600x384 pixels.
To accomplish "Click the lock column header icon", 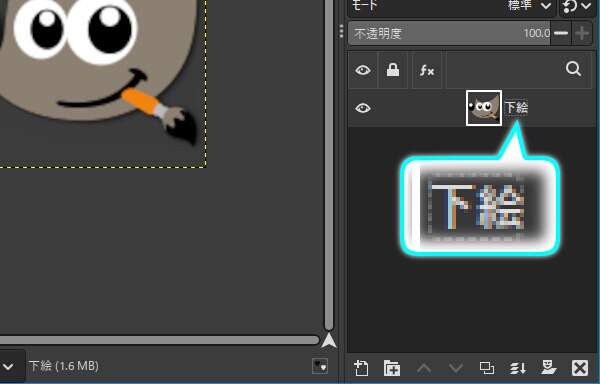I will [393, 70].
